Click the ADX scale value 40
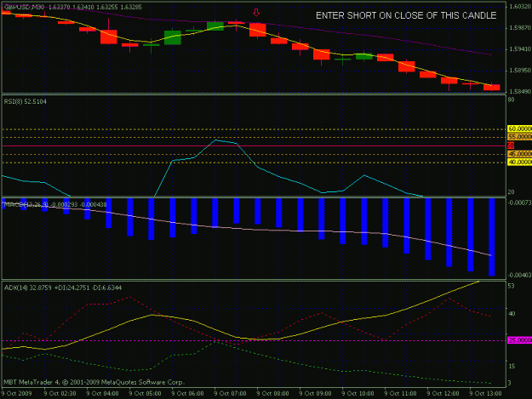The height and width of the screenshot is (399, 532). tap(512, 314)
